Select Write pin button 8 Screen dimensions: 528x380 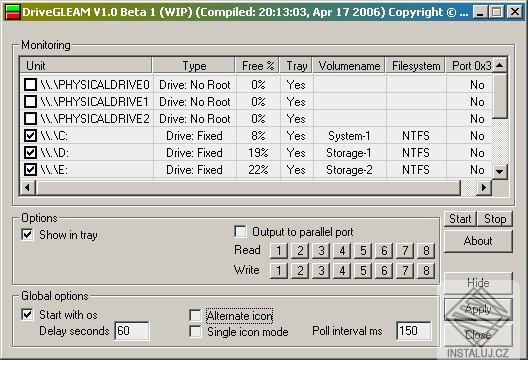(x=426, y=271)
